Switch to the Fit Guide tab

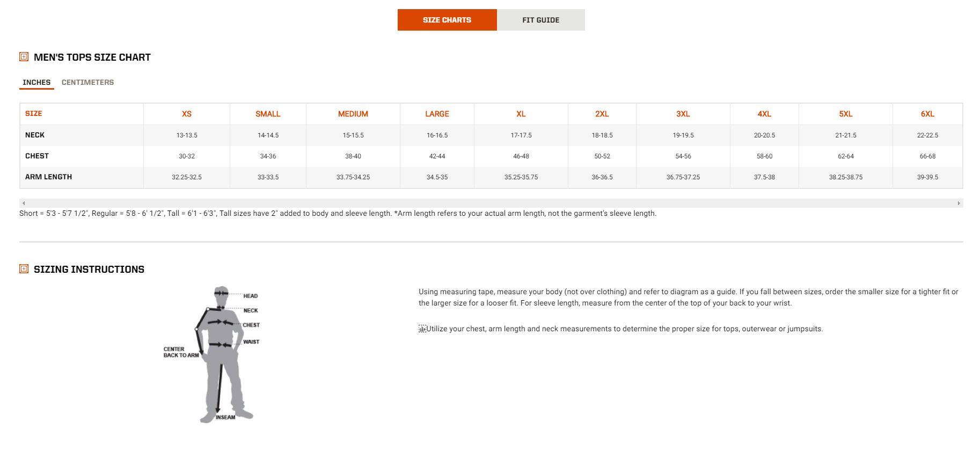[540, 20]
